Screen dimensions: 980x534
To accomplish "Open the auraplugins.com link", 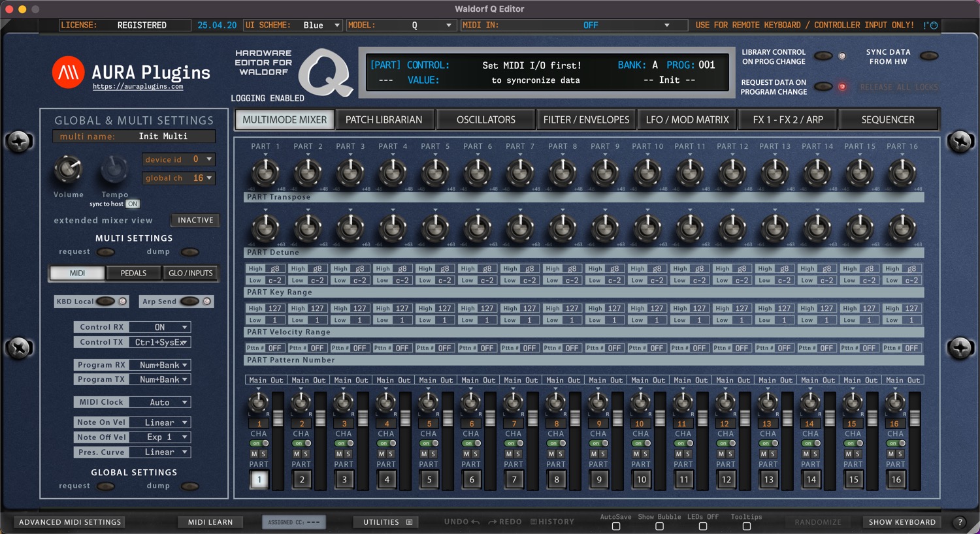I will [x=138, y=87].
